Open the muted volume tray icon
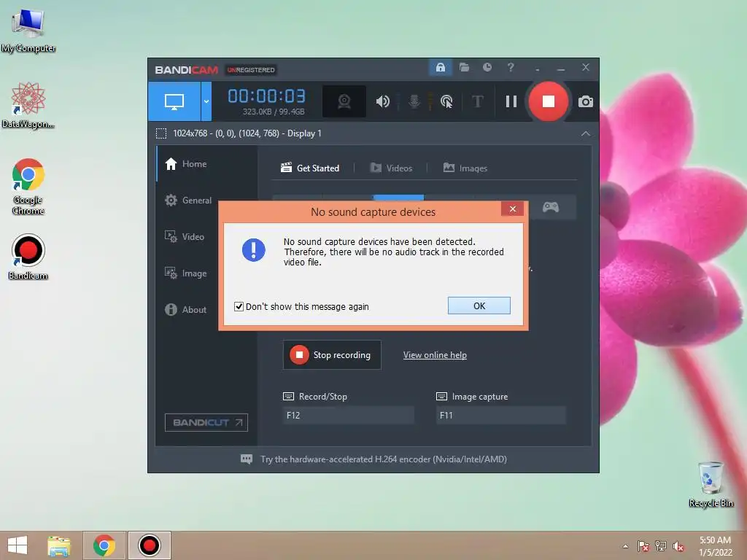The image size is (747, 560). (x=678, y=546)
